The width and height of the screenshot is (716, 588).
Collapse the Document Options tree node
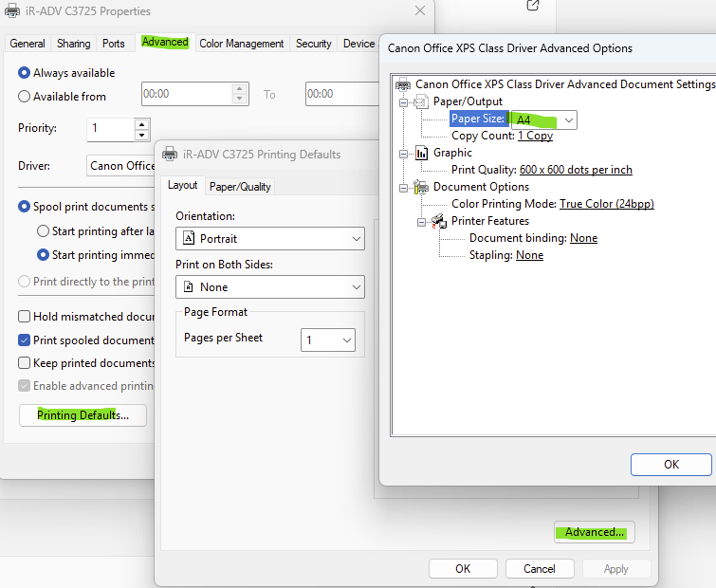pyautogui.click(x=403, y=188)
